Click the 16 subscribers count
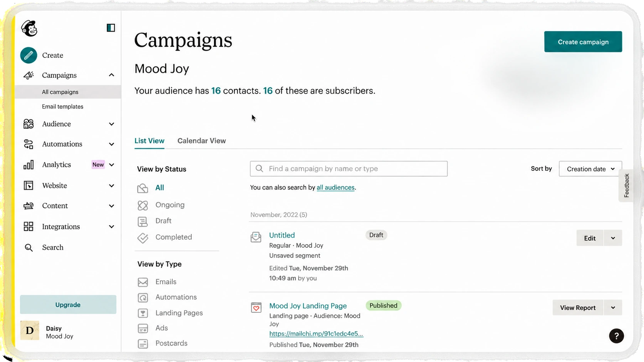Image resolution: width=644 pixels, height=362 pixels. pyautogui.click(x=268, y=91)
